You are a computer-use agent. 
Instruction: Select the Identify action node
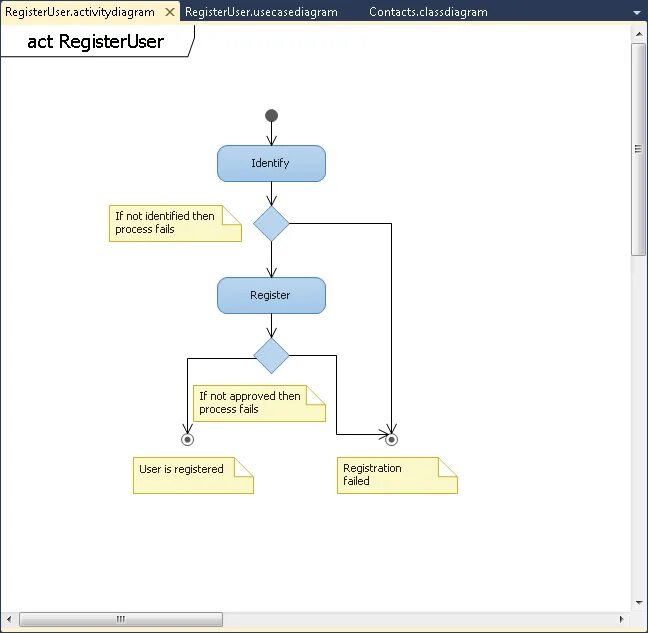pos(271,163)
